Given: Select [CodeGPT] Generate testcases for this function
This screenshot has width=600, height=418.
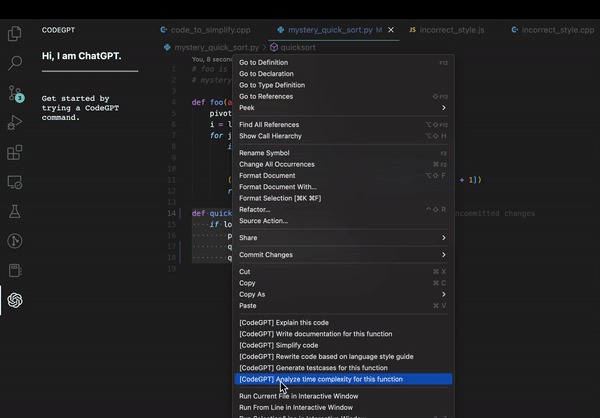Looking at the screenshot, I should coord(343,368).
